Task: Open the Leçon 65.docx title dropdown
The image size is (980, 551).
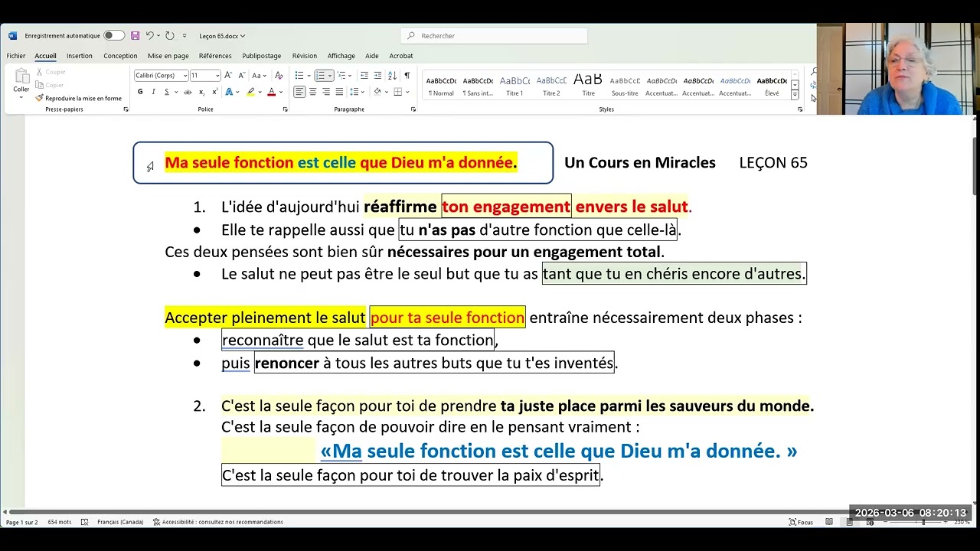Action: pos(222,35)
